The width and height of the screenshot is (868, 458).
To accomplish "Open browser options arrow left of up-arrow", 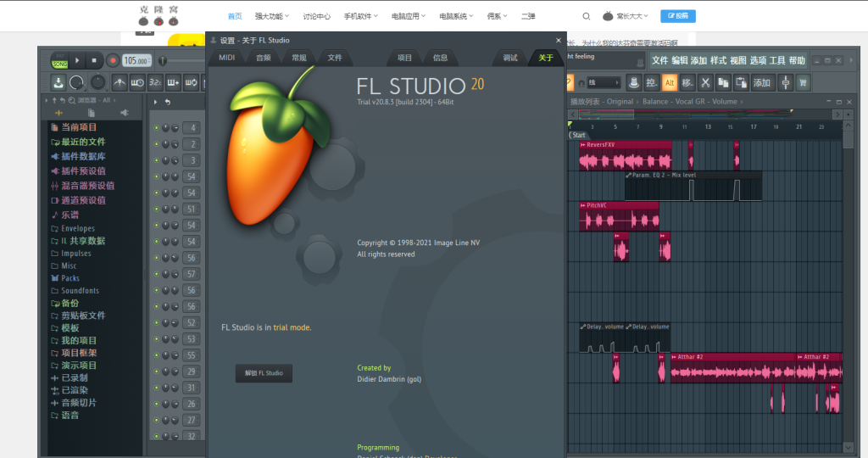I will click(x=47, y=100).
